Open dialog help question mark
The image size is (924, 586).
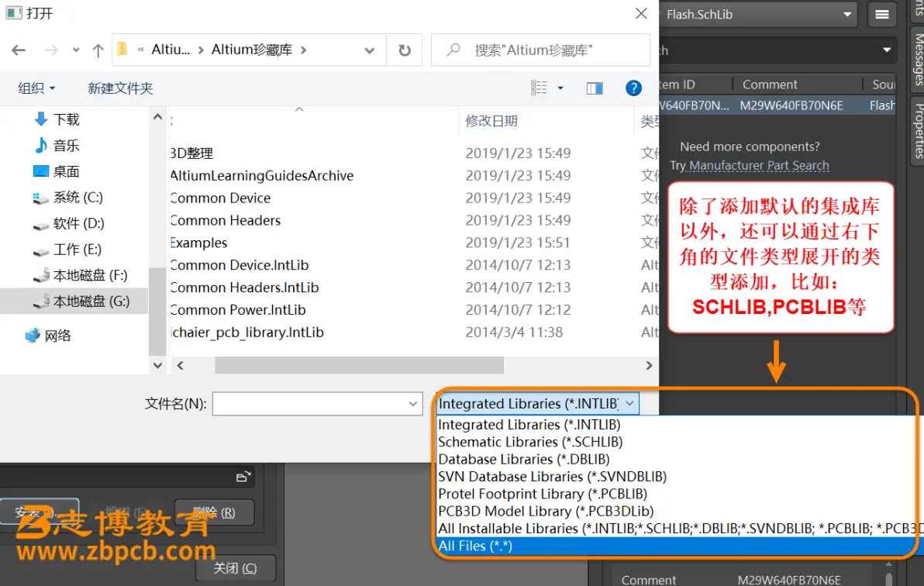(633, 88)
